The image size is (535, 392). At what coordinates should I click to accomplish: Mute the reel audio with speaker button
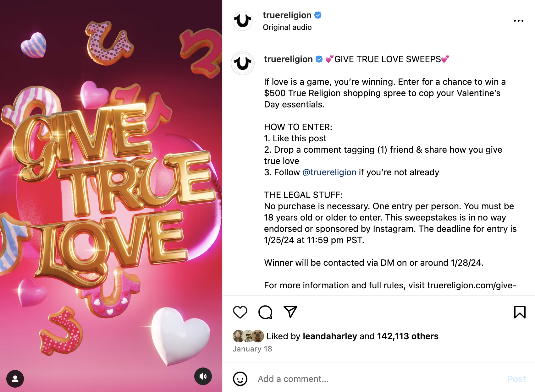click(x=203, y=376)
